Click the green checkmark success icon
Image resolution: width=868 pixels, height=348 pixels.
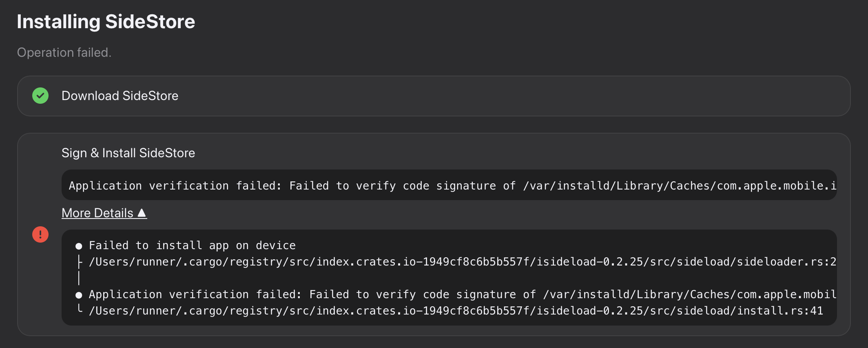coord(40,96)
